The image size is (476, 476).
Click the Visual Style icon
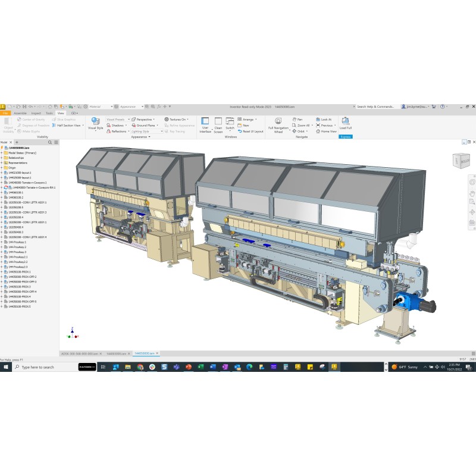(95, 121)
